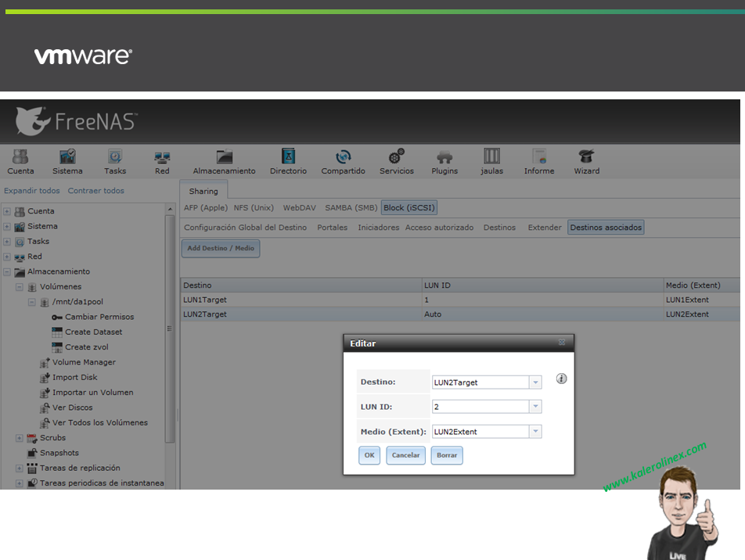Open Tasks from the top toolbar
The width and height of the screenshot is (745, 560).
coord(114,160)
